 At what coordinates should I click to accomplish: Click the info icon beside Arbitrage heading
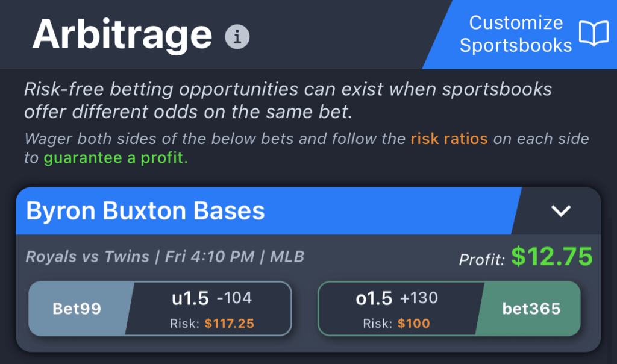(x=237, y=37)
